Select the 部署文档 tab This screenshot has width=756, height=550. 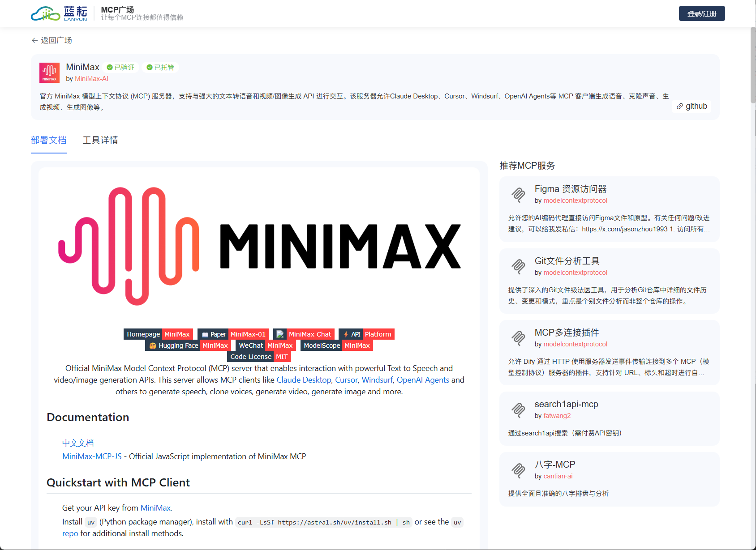[x=48, y=140]
